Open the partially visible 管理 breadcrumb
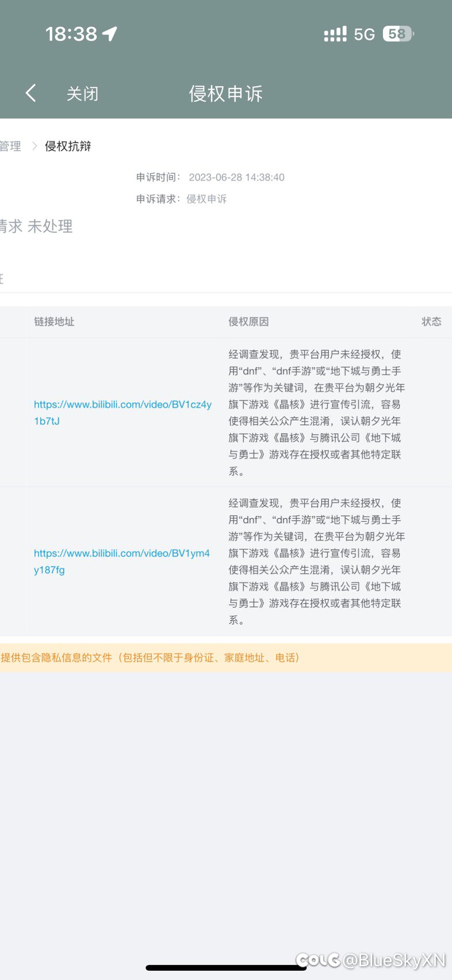This screenshot has width=452, height=980. [10, 146]
